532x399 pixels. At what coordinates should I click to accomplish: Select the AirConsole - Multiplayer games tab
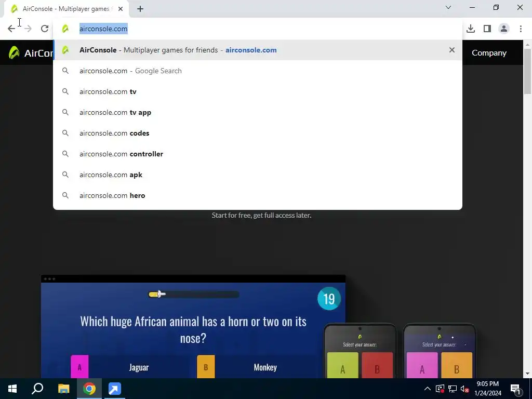(x=66, y=9)
